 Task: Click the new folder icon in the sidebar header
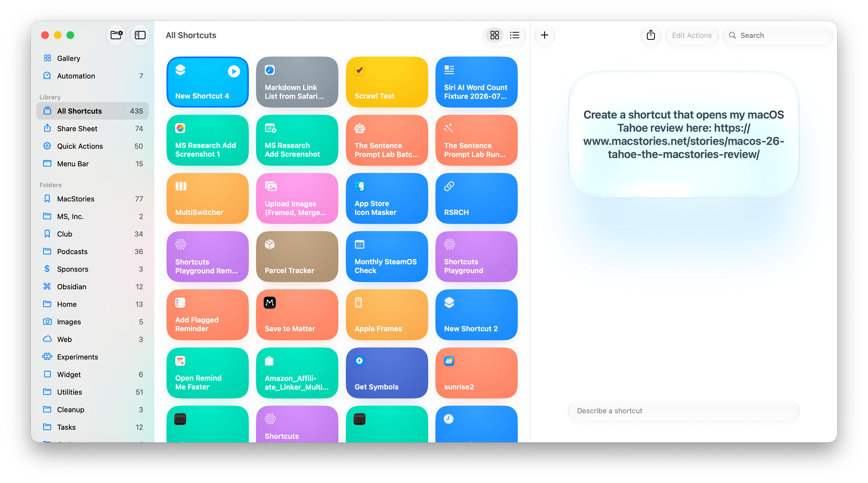pyautogui.click(x=116, y=35)
